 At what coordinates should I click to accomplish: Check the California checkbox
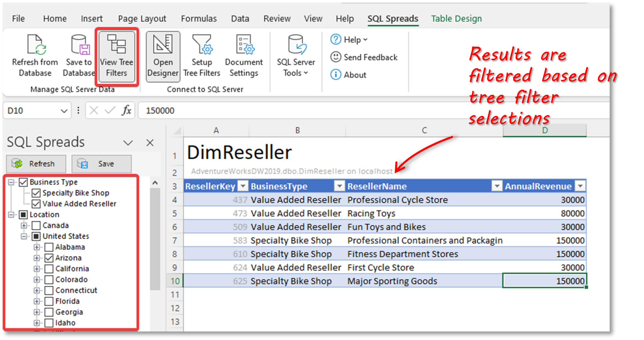pyautogui.click(x=49, y=269)
